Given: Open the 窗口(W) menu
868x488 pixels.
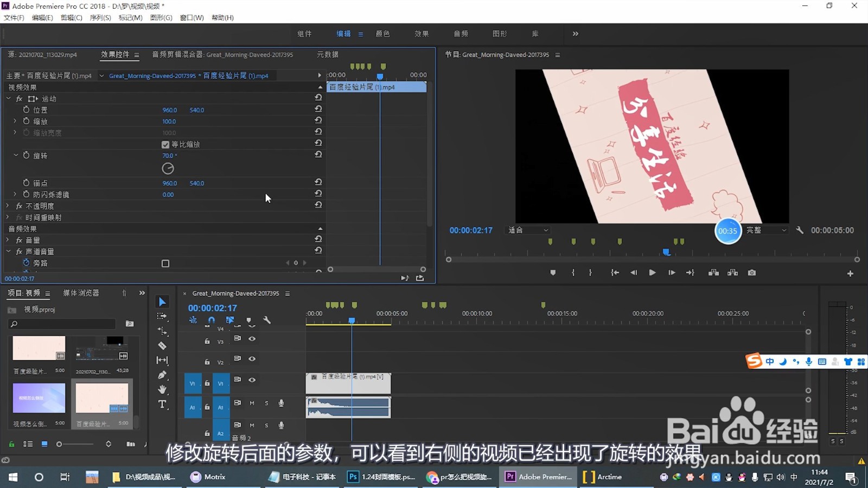Looking at the screenshot, I should pyautogui.click(x=192, y=17).
